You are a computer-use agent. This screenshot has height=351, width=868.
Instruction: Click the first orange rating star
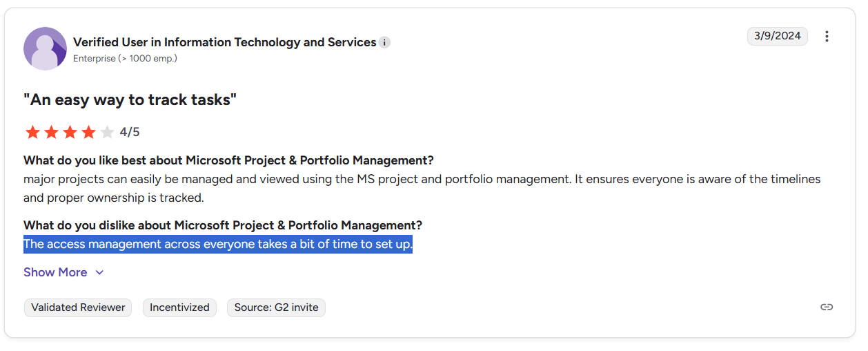pos(32,132)
